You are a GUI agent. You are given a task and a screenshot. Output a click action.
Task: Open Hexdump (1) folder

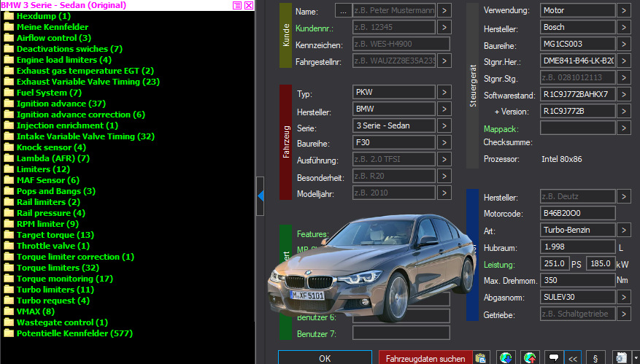37,16
